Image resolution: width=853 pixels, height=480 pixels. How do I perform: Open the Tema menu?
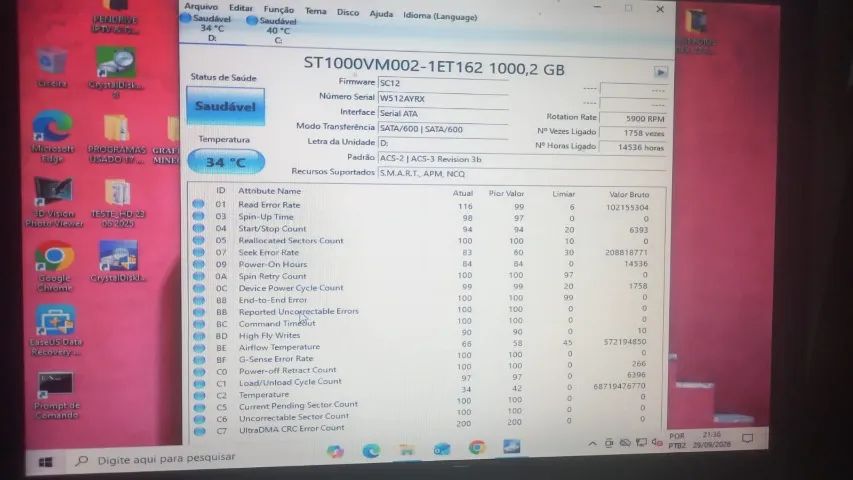tap(316, 11)
